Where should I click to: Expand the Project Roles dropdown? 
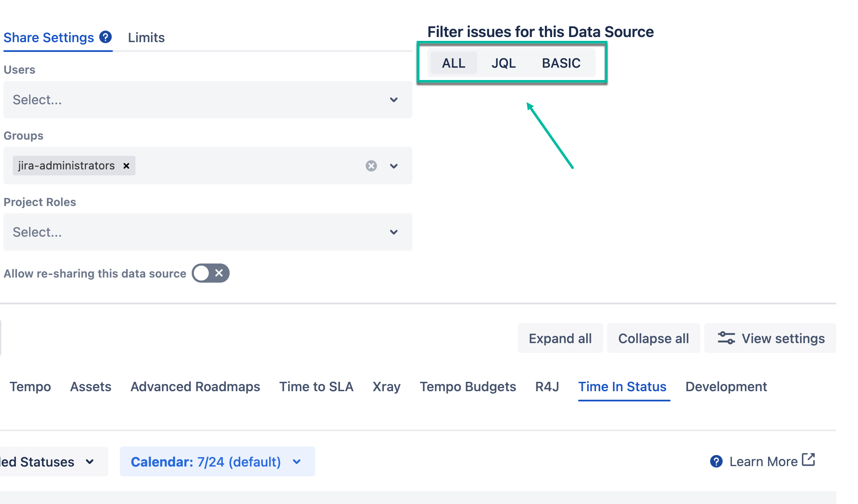click(x=394, y=232)
